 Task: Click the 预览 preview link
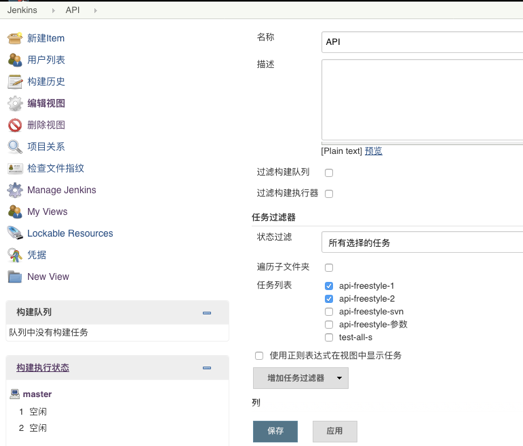(x=373, y=151)
